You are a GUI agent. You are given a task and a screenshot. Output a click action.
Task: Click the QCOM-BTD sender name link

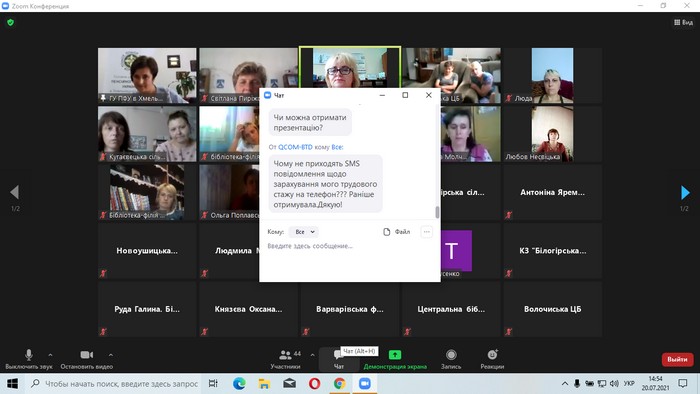[295, 147]
